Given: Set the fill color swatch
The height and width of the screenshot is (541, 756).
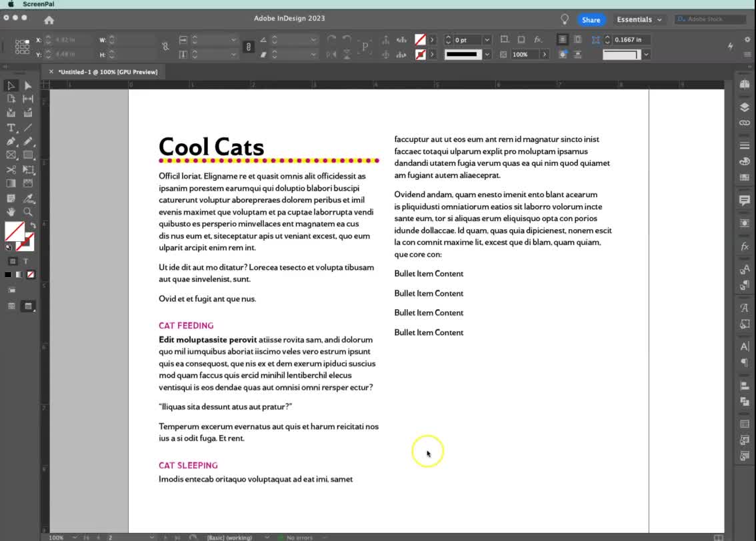Looking at the screenshot, I should (16, 230).
